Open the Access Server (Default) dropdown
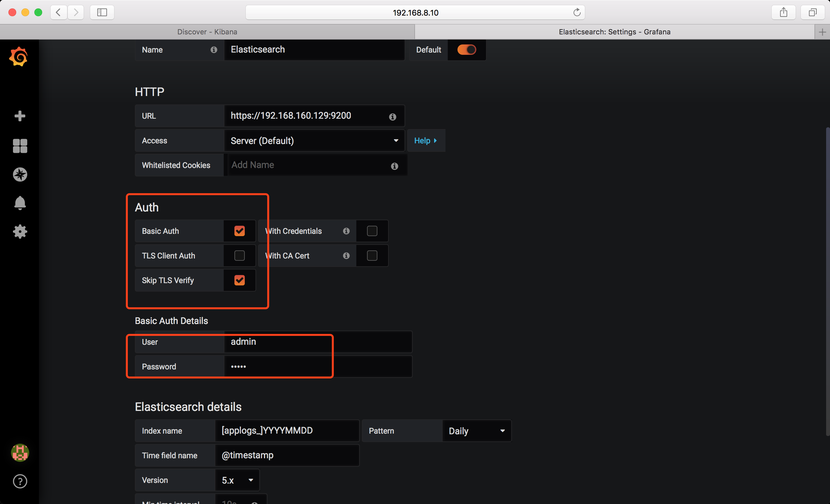The image size is (830, 504). (x=314, y=141)
